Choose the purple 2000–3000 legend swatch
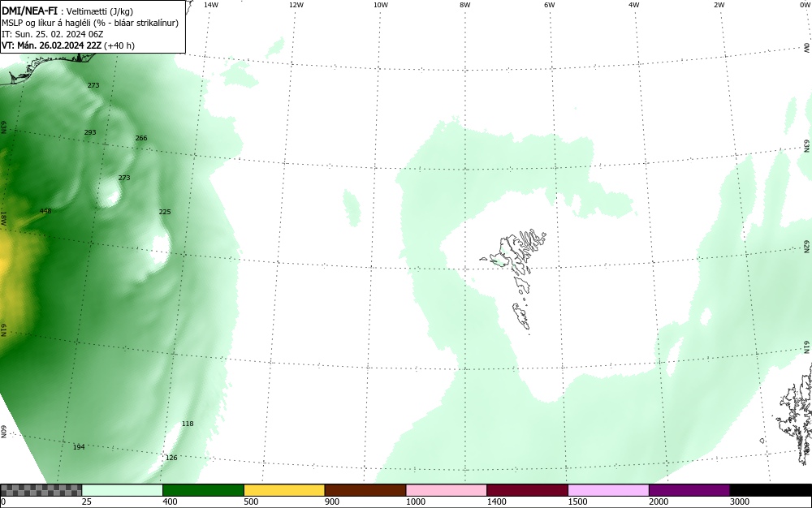The width and height of the screenshot is (812, 508). (689, 490)
